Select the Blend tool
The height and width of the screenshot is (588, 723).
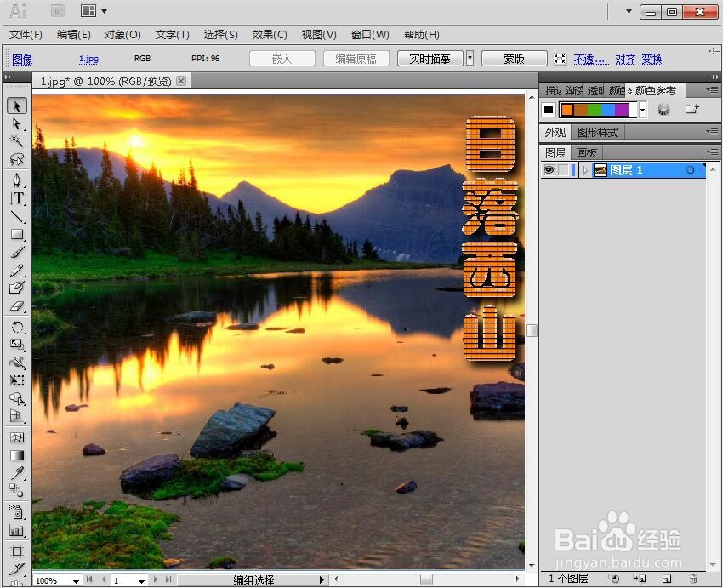17,491
